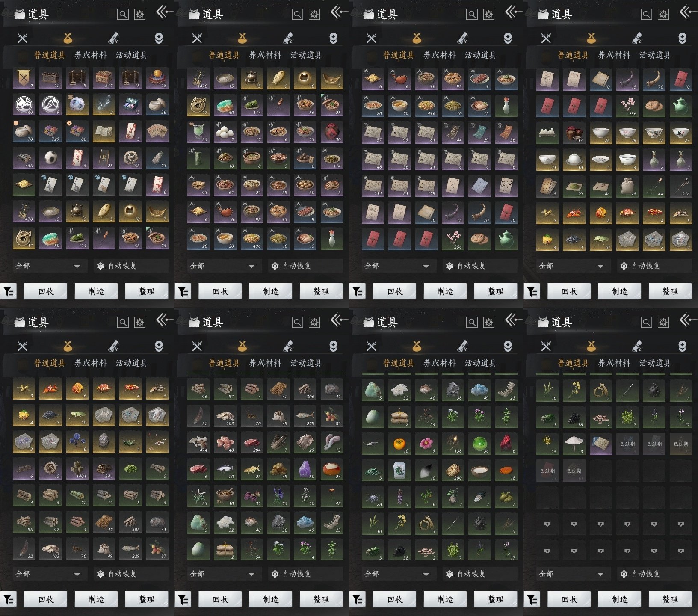
Task: Open the 全部 dropdown in the top-right panel
Action: tap(571, 266)
